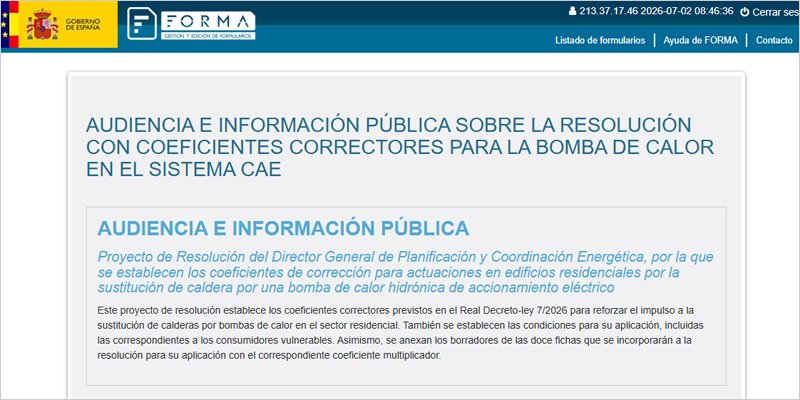Image resolution: width=800 pixels, height=400 pixels.
Task: Click the user icon beside the IP address
Action: coord(572,11)
